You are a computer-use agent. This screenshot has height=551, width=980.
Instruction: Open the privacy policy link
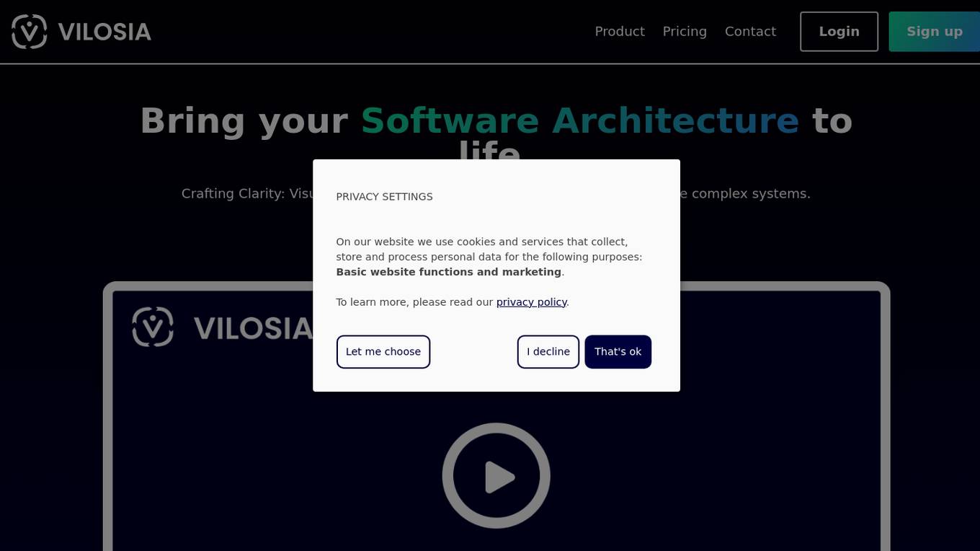pos(531,302)
